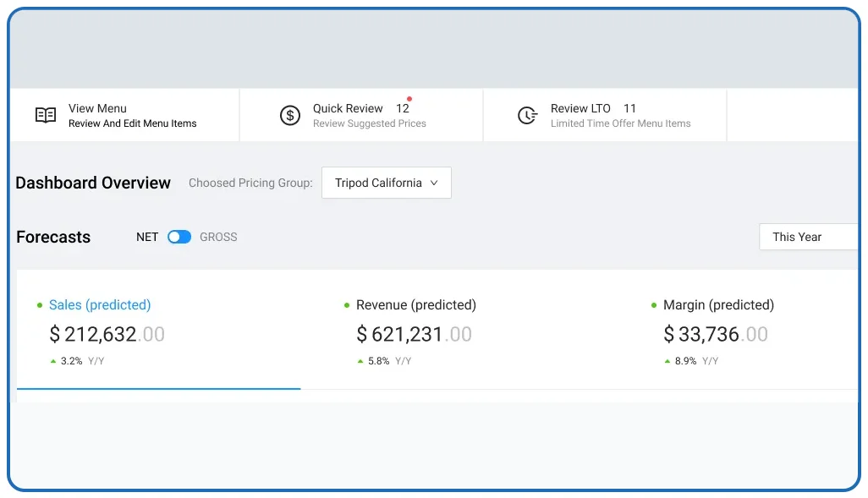Click the clock icon for Review LTO
Screen dimensions: 868x498
pos(527,115)
